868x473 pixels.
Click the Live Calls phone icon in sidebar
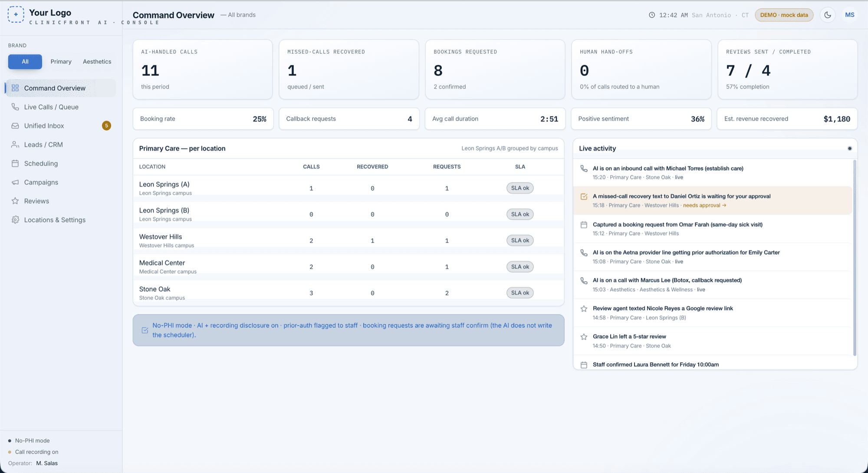tap(15, 107)
